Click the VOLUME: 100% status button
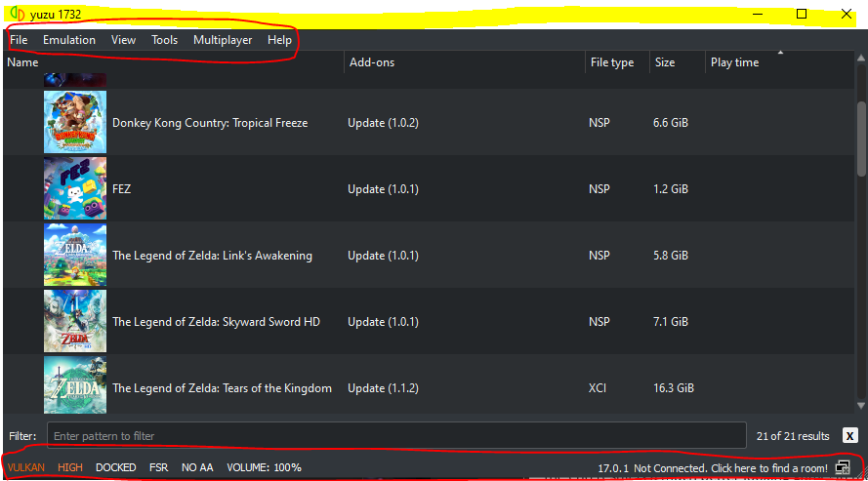The width and height of the screenshot is (868, 481). coord(264,467)
